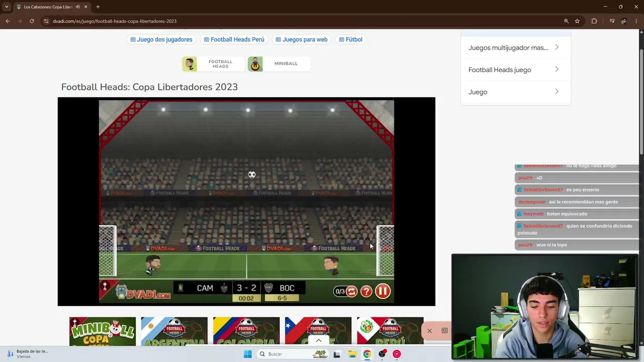Open Football Heads Argentina thumbnail
Viewport: 644px width, 362px height.
pyautogui.click(x=174, y=331)
